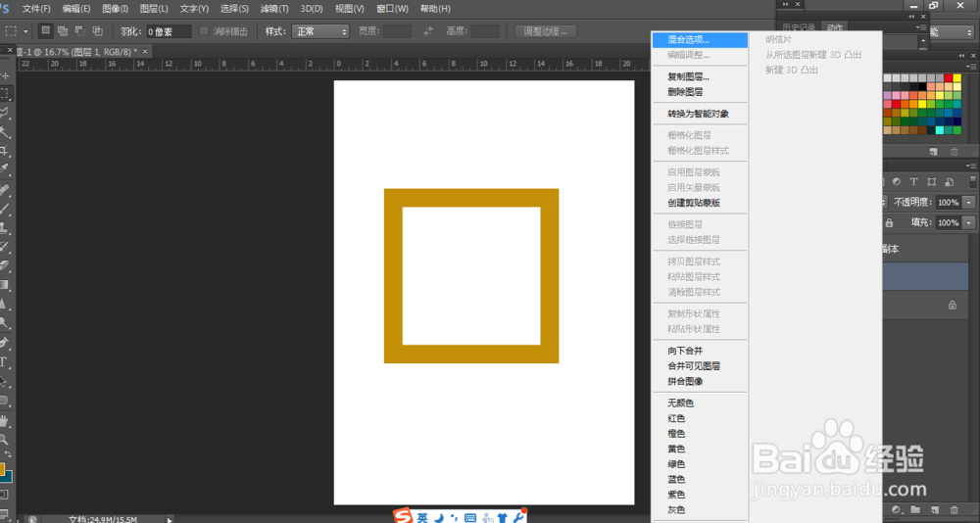The image size is (980, 523).
Task: Select the Rectangular Marquee tool in toolbox
Action: pos(5,94)
